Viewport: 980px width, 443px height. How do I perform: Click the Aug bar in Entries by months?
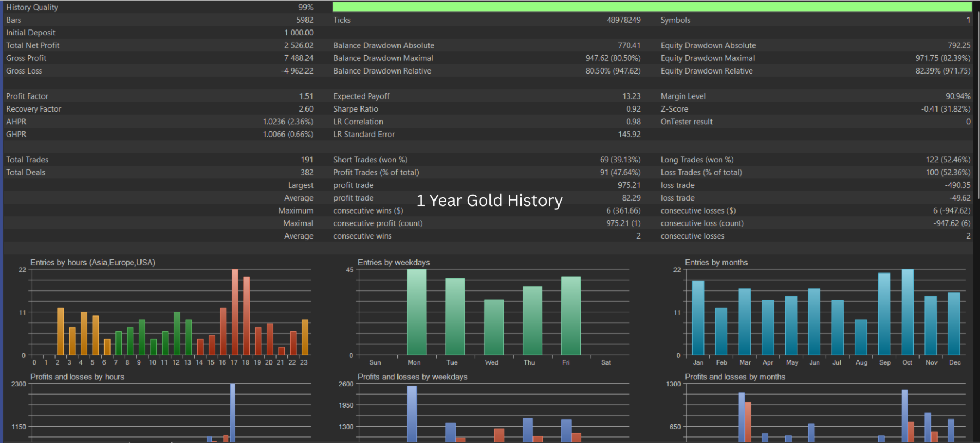coord(861,337)
